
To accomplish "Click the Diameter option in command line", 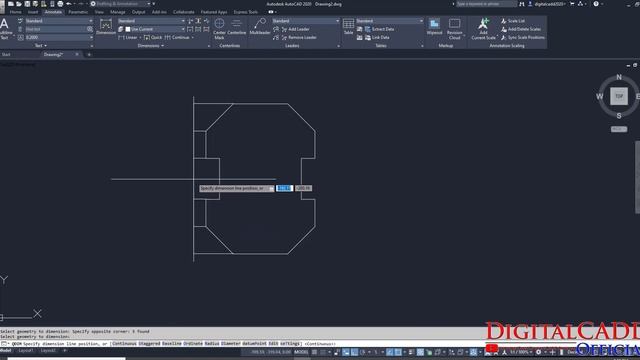I will (x=231, y=344).
